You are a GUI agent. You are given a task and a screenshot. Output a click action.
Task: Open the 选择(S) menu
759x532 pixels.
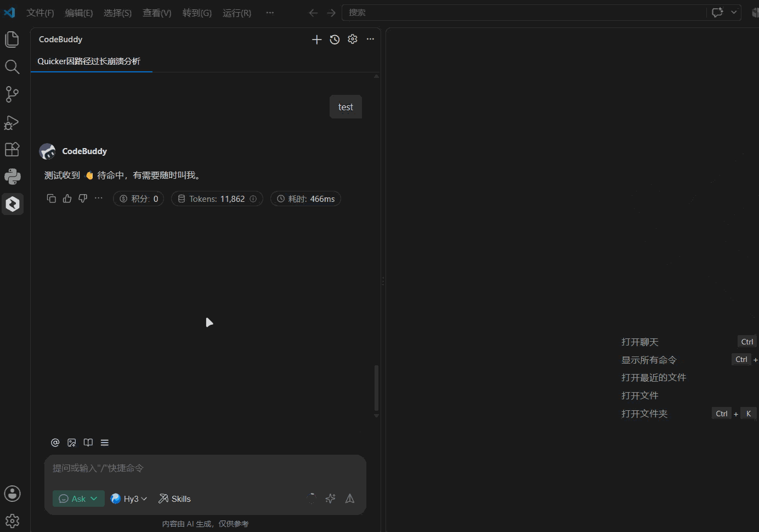click(x=117, y=13)
